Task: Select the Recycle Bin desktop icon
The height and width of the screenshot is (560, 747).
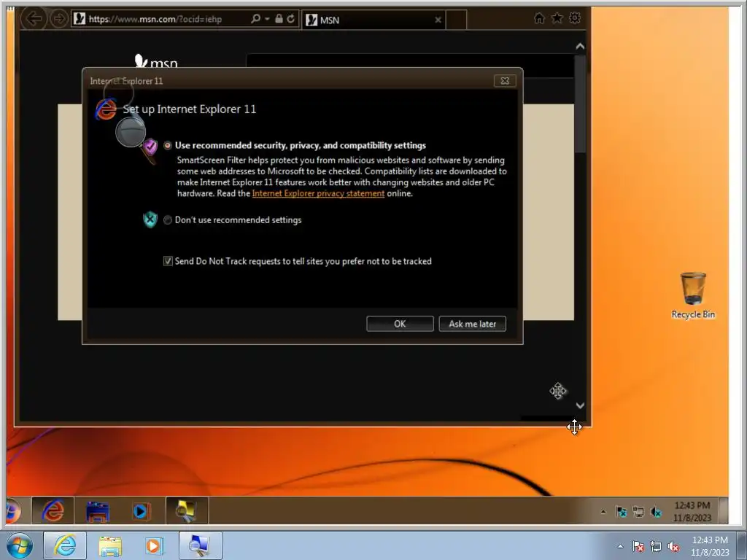Action: point(693,295)
